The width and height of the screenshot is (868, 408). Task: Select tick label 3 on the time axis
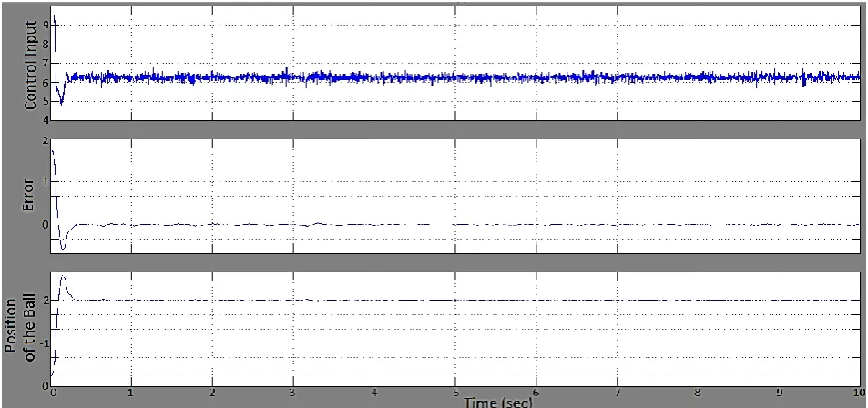click(x=293, y=393)
